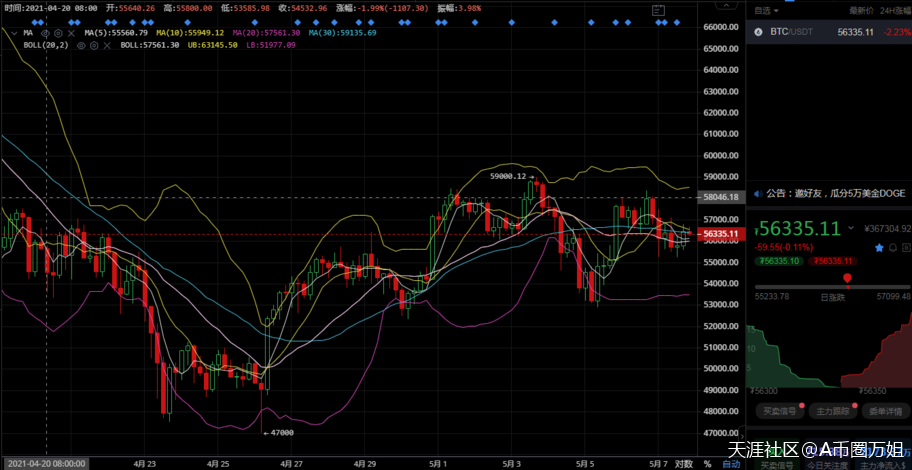This screenshot has height=470, width=912.
Task: Click the announcement speaker icon
Action: [757, 192]
